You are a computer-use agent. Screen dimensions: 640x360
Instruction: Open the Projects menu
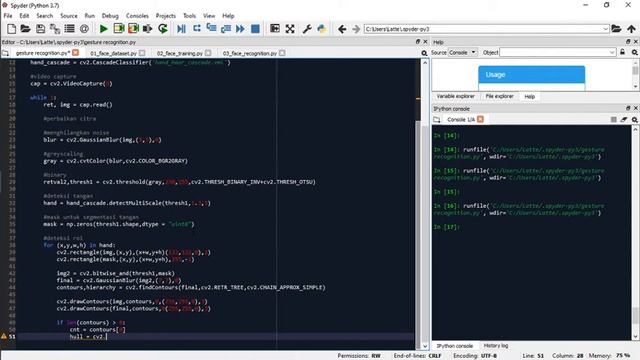coord(166,16)
